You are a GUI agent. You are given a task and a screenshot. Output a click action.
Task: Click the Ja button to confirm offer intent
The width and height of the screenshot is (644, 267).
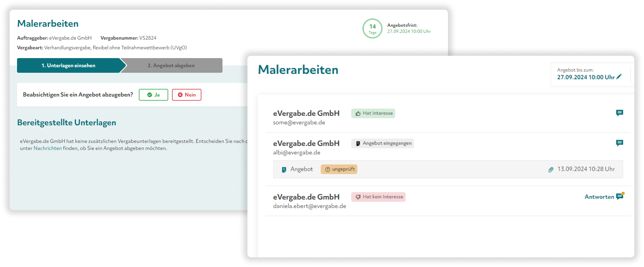[153, 95]
